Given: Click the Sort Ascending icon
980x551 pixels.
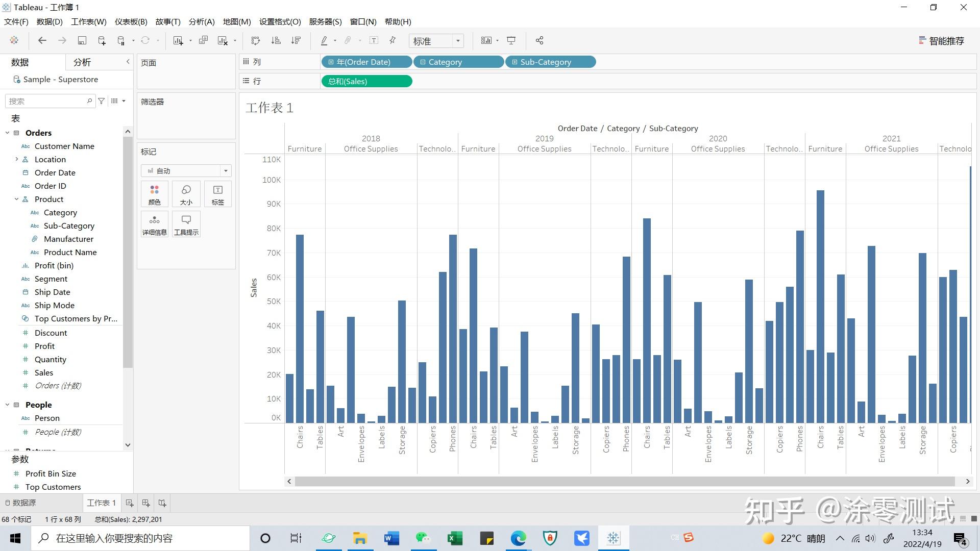Looking at the screenshot, I should 276,40.
